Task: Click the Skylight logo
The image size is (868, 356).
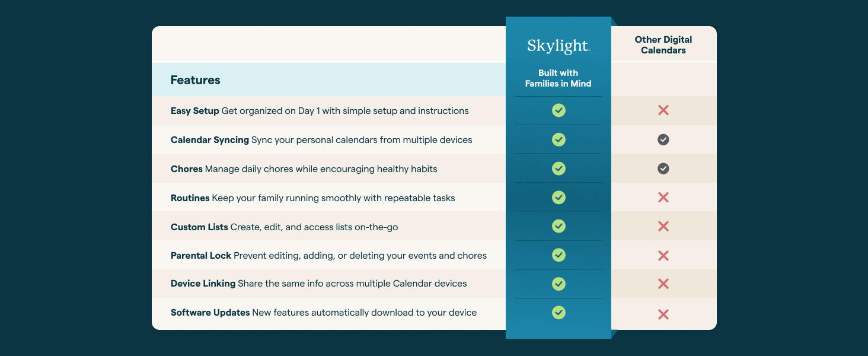Action: pyautogui.click(x=558, y=47)
